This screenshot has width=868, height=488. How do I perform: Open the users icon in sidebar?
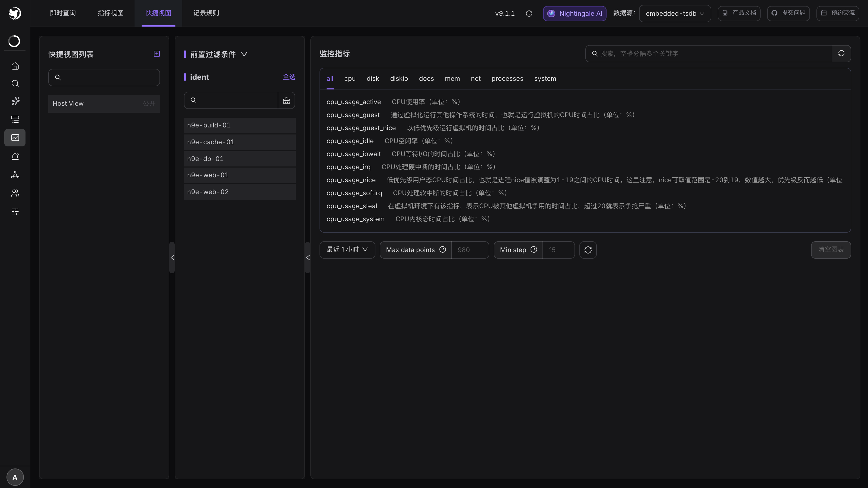click(x=15, y=193)
